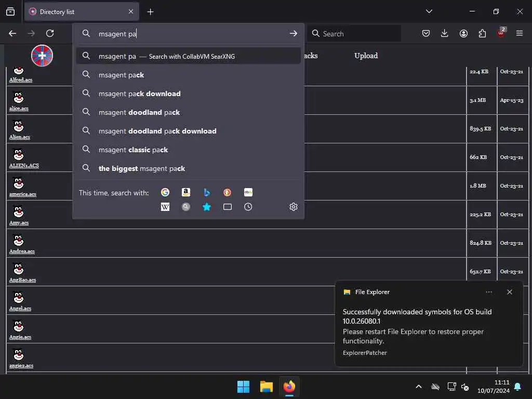Search this time with Google icon
This screenshot has height=399, width=532.
(165, 192)
